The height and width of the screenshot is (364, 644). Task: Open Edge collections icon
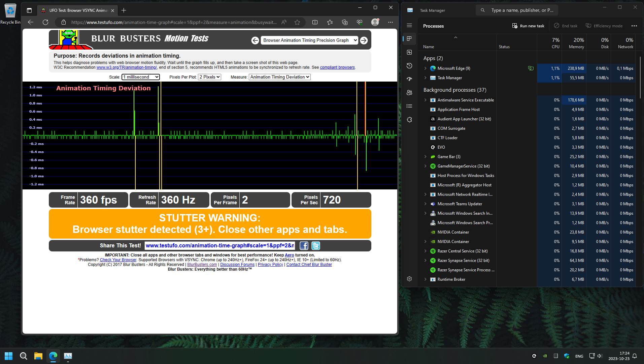point(344,22)
